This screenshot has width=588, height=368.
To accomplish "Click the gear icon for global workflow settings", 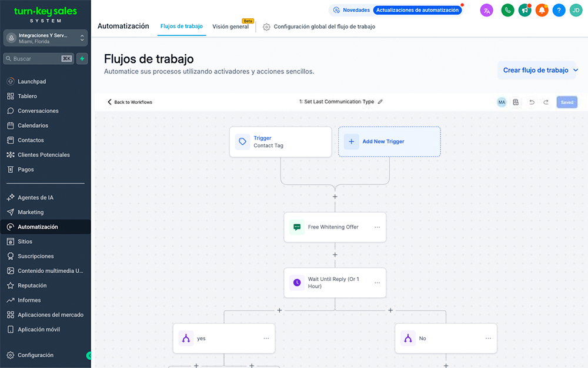I will [266, 27].
